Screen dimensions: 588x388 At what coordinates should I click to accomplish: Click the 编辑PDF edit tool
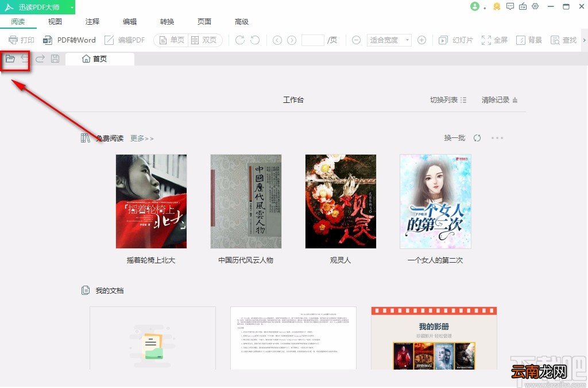125,40
